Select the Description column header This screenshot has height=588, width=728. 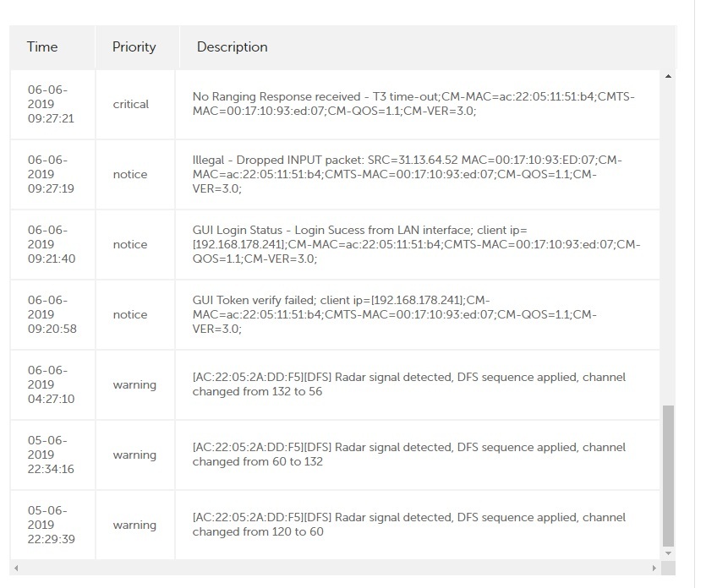(232, 47)
